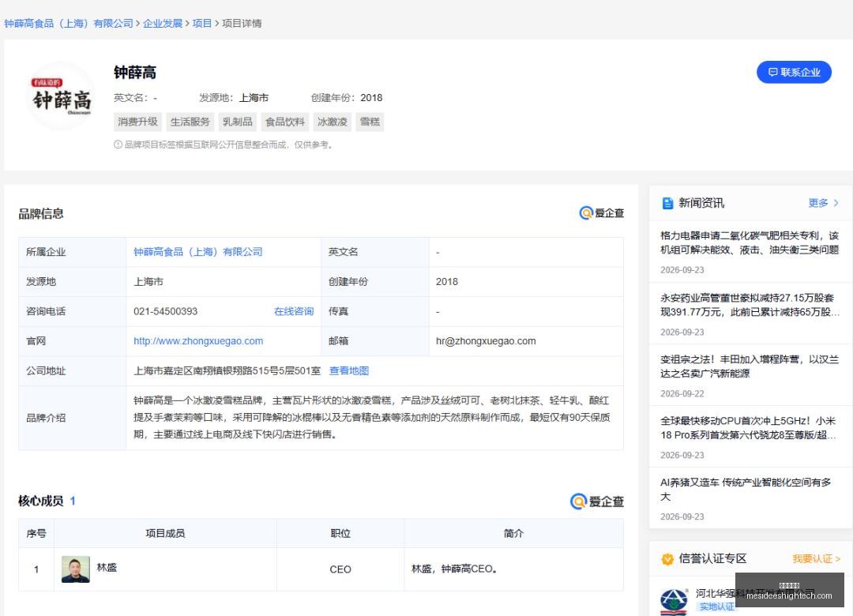853x616 pixels.
Task: Open 钟薛高食品（上海）有限公司 in 所属企业 row
Action: point(198,252)
